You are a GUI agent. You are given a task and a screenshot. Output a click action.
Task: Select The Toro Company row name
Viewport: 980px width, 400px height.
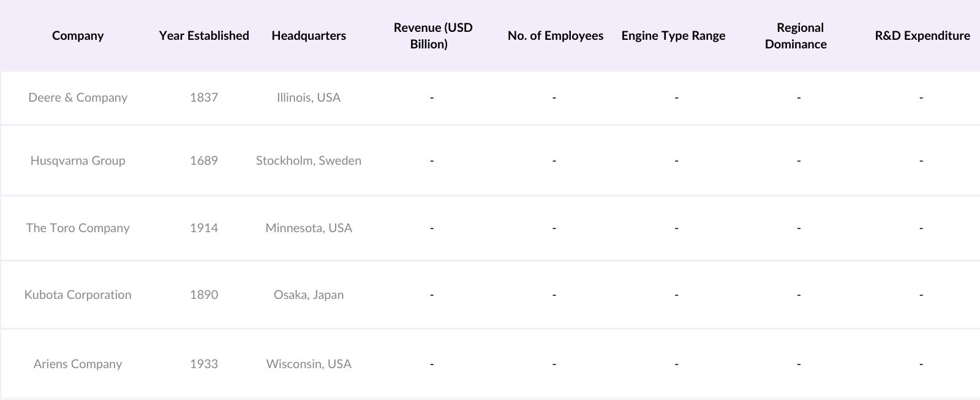pos(78,228)
